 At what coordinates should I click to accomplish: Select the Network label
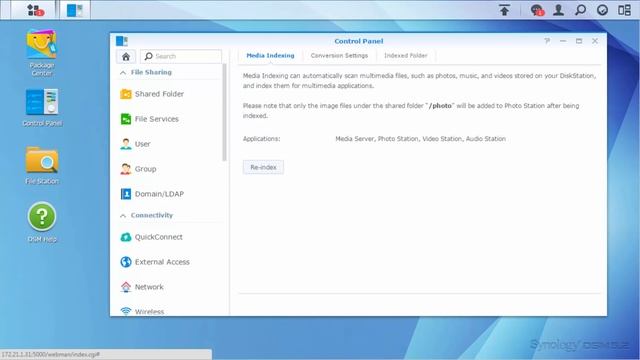pos(149,287)
